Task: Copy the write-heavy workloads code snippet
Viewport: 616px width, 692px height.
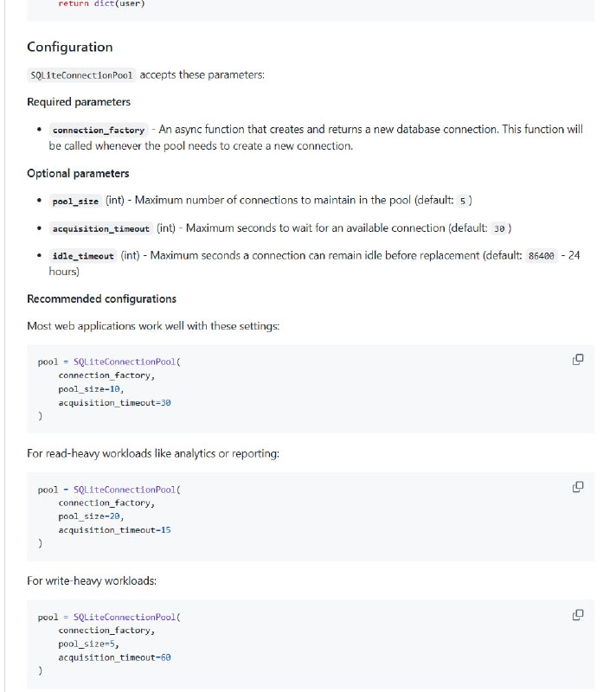Action: pos(578,613)
